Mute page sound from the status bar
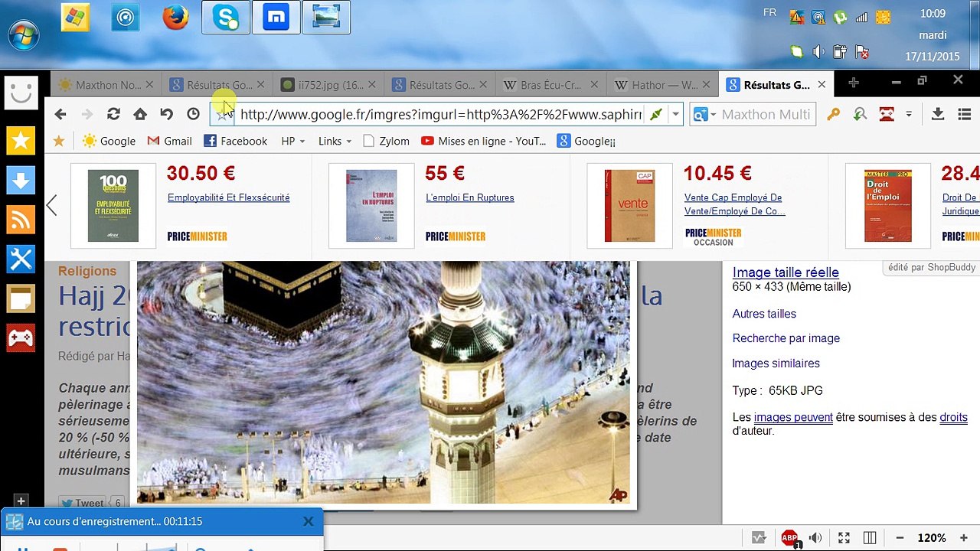The width and height of the screenshot is (980, 551). coord(815,538)
